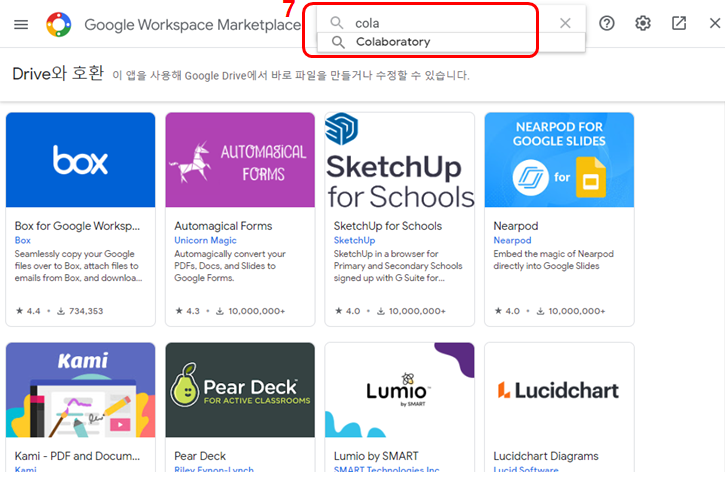Click the Pear Deck card title
The image size is (725, 493).
coord(200,456)
